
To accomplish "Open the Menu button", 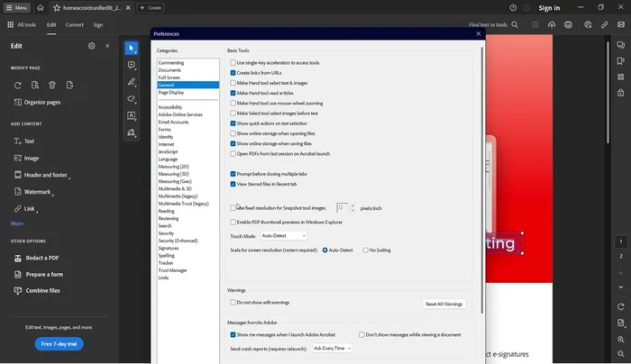I will 16,7.
